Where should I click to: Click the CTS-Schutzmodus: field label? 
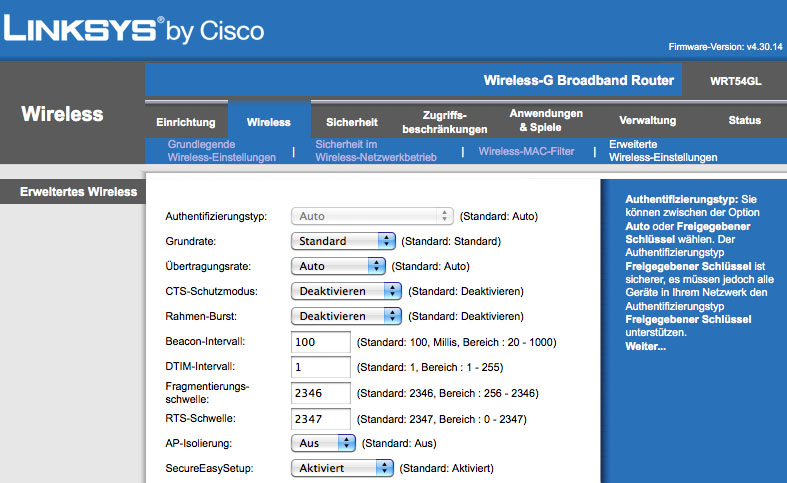coord(211,291)
